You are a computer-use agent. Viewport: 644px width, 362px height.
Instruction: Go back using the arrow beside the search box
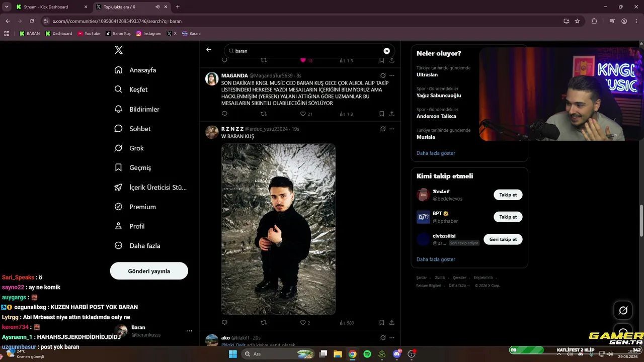[209, 50]
